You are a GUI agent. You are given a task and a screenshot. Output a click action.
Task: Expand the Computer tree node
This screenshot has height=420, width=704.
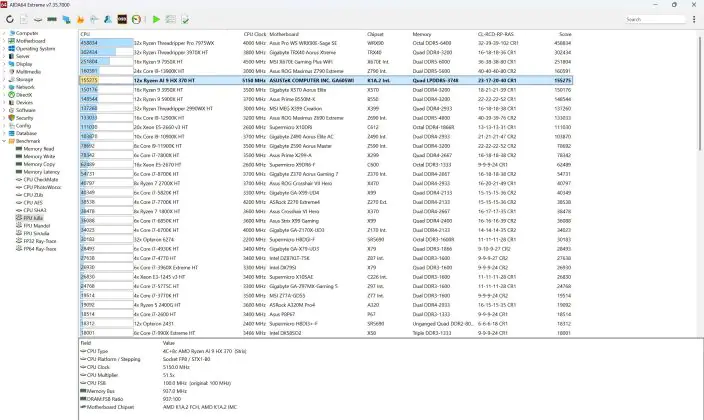click(x=4, y=33)
